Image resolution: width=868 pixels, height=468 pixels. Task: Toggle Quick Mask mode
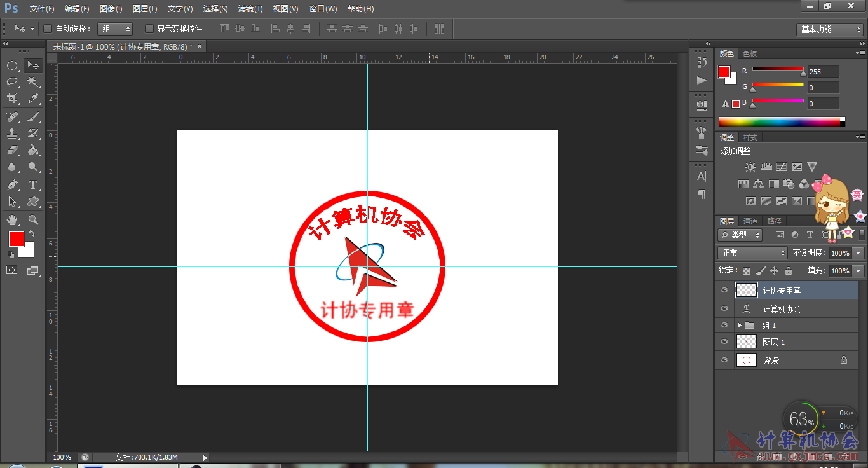(x=12, y=270)
